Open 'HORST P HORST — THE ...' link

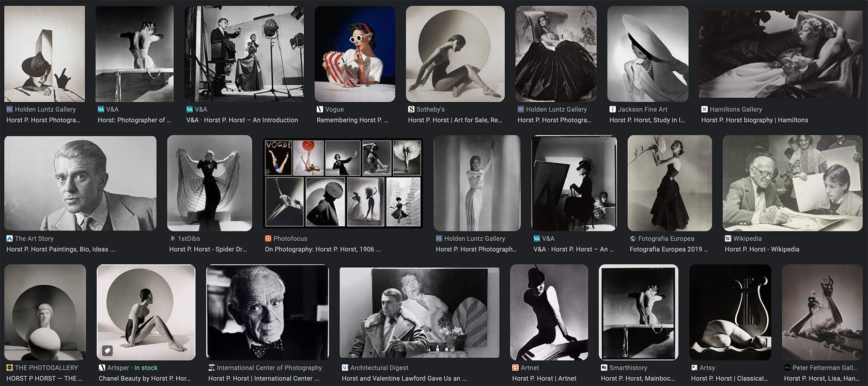[x=44, y=378]
